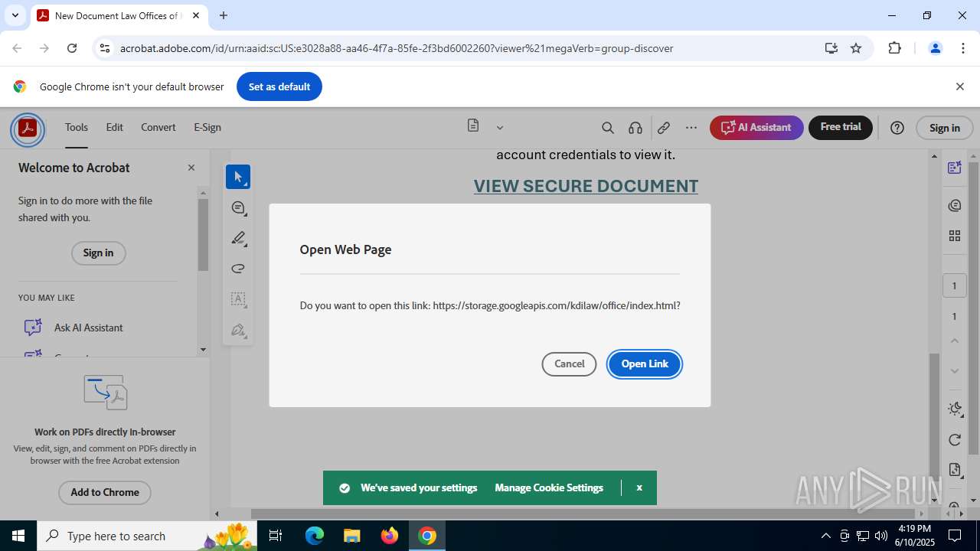This screenshot has height=551, width=980.
Task: Click Add to Chrome button
Action: tap(105, 492)
